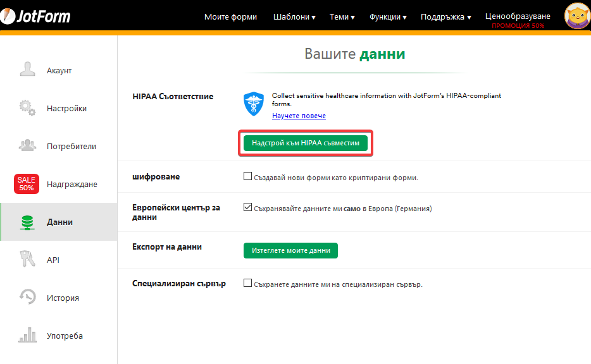Image resolution: width=591 pixels, height=364 pixels.
Task: Open the Функции dropdown menu
Action: 388,17
